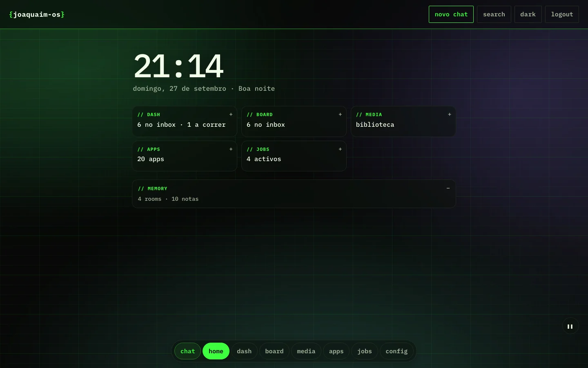Pause the animation with the pause icon
This screenshot has height=368, width=588.
(x=570, y=326)
